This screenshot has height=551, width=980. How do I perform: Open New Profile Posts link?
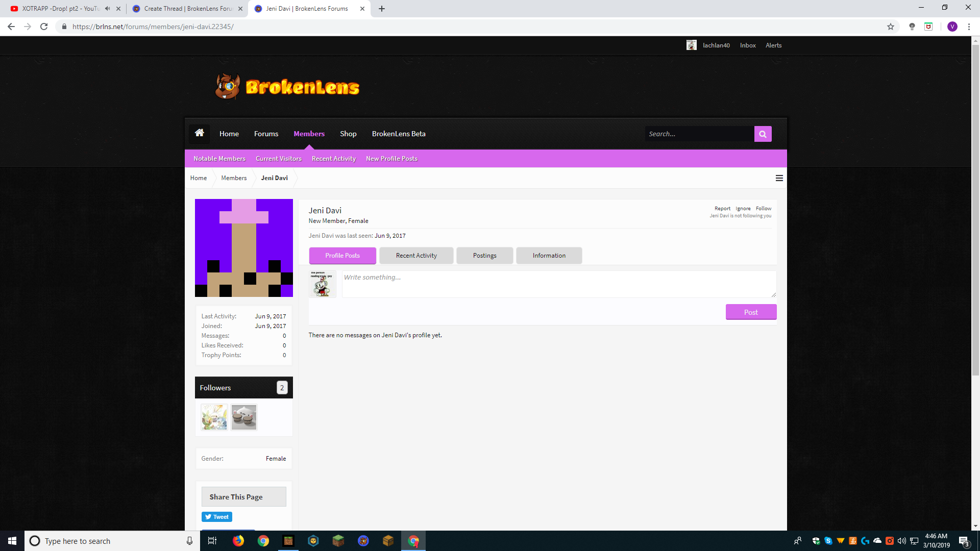click(x=391, y=159)
